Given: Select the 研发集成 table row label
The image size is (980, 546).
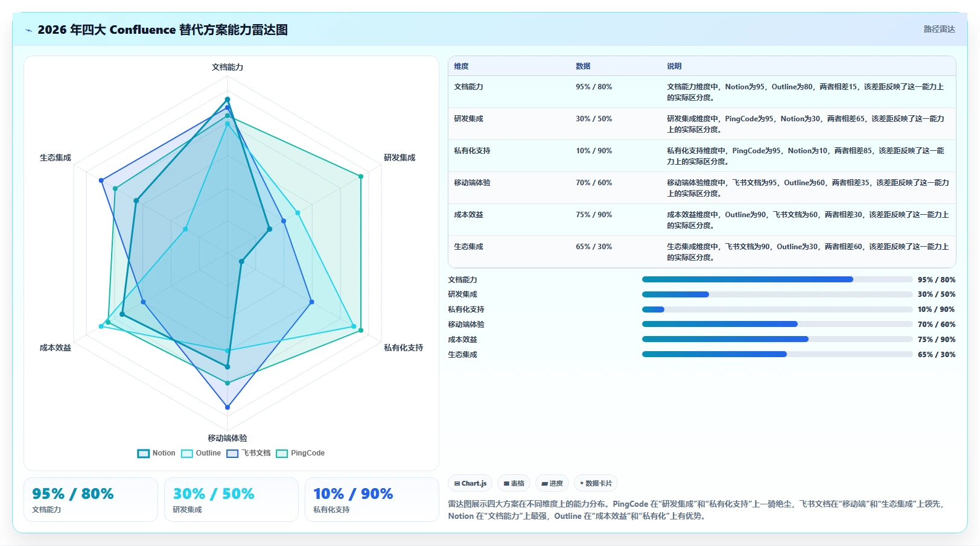Looking at the screenshot, I should click(x=468, y=119).
